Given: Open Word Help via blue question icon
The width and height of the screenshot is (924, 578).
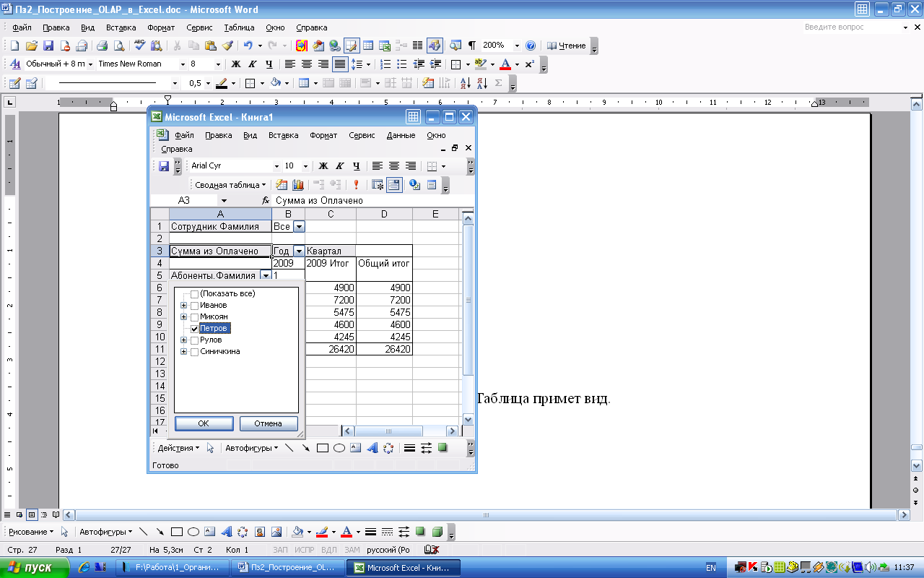Looking at the screenshot, I should click(531, 46).
